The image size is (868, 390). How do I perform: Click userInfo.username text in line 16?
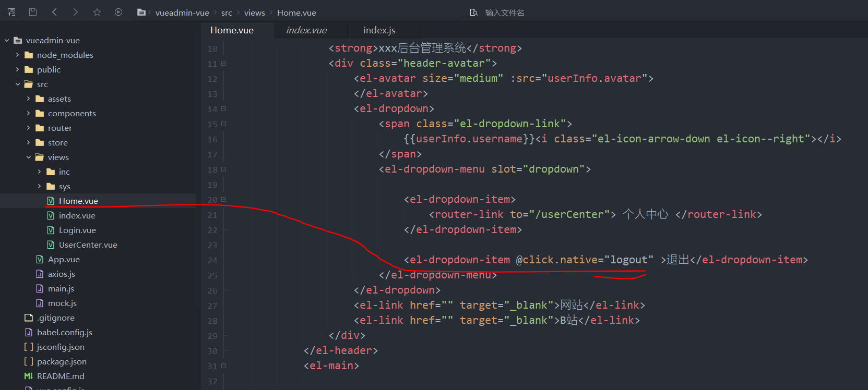click(x=469, y=139)
